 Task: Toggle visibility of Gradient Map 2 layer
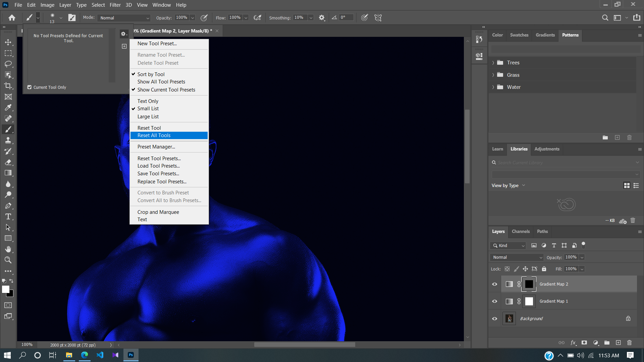[494, 284]
